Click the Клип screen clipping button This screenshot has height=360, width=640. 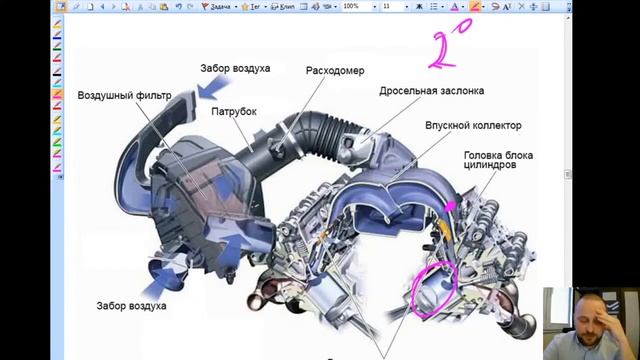click(282, 7)
